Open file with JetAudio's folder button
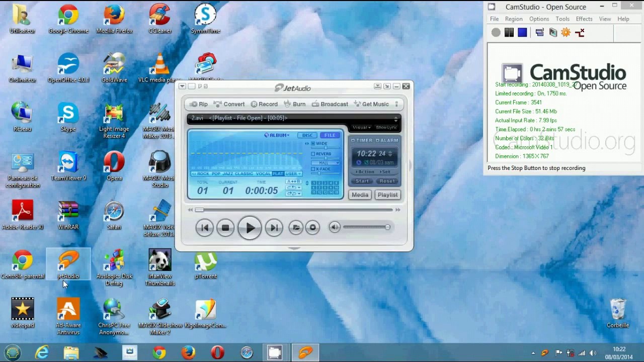 pos(296,228)
